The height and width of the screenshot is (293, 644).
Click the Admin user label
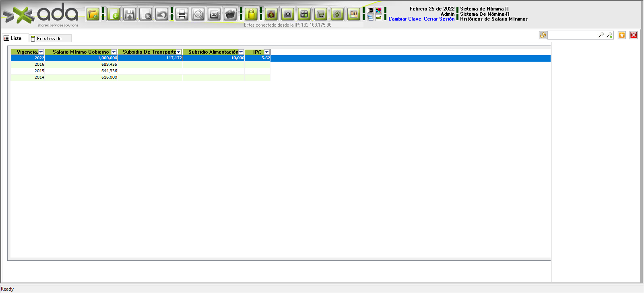[448, 14]
